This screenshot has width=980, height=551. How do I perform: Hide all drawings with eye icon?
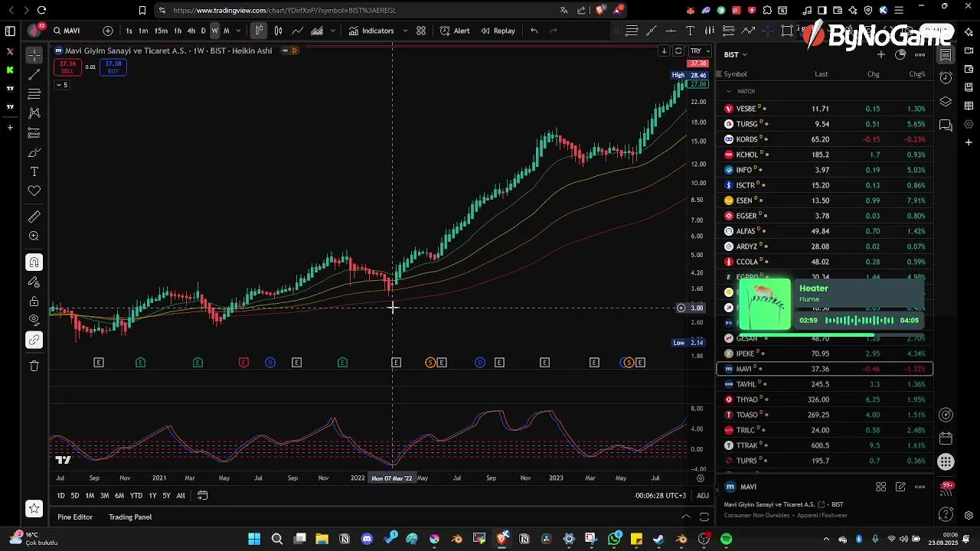click(34, 320)
